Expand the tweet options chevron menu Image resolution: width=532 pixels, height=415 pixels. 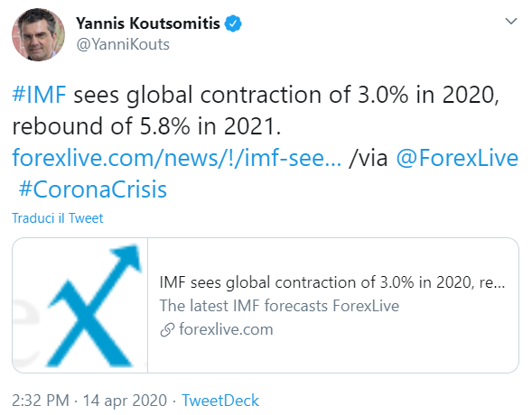(511, 22)
